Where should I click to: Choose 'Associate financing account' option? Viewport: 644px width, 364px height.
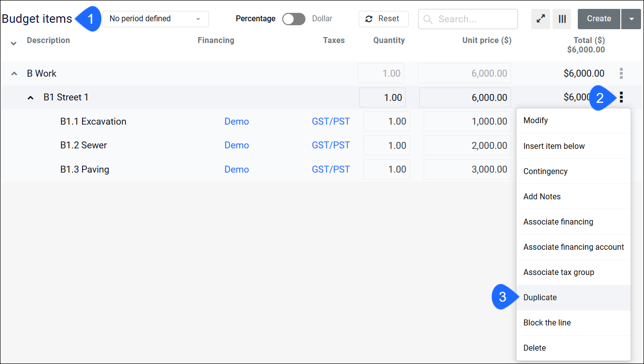tap(573, 247)
